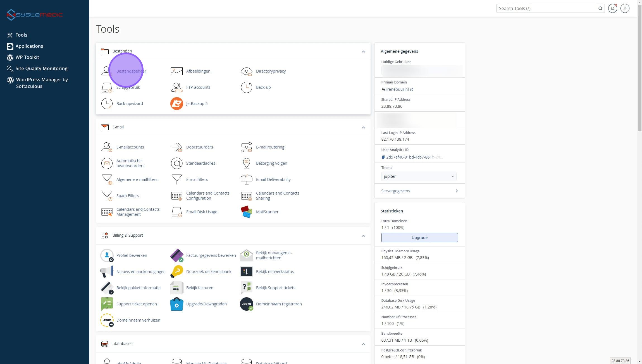
Task: Focus the Search Tools input field
Action: (547, 8)
